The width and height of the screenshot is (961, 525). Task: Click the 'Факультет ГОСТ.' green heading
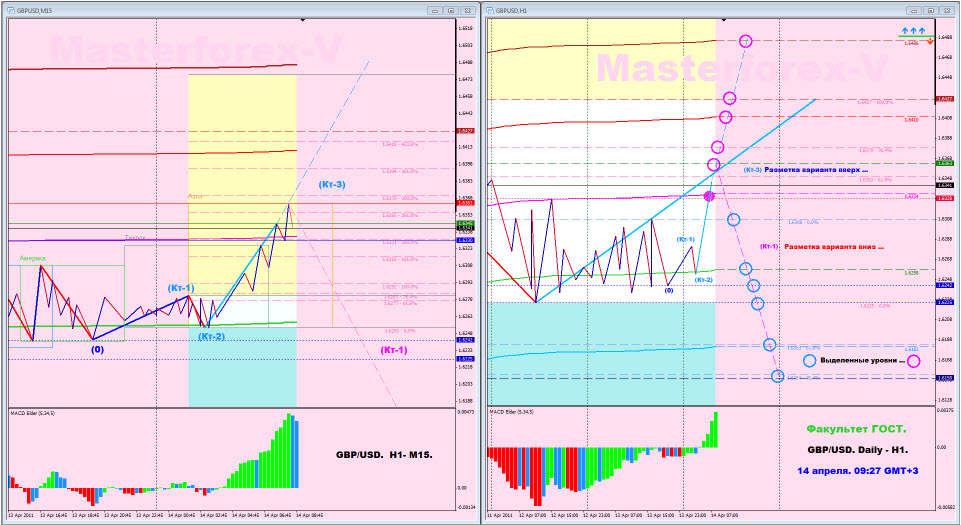[856, 429]
